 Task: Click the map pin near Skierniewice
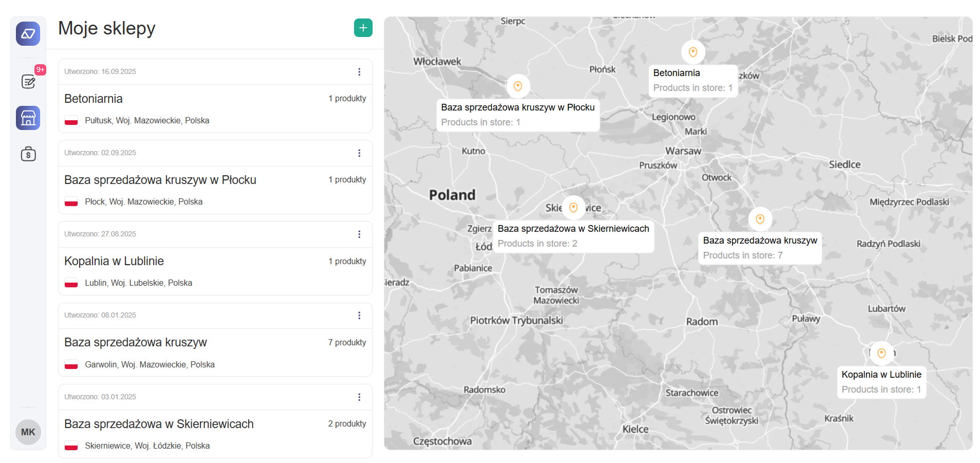pos(574,208)
